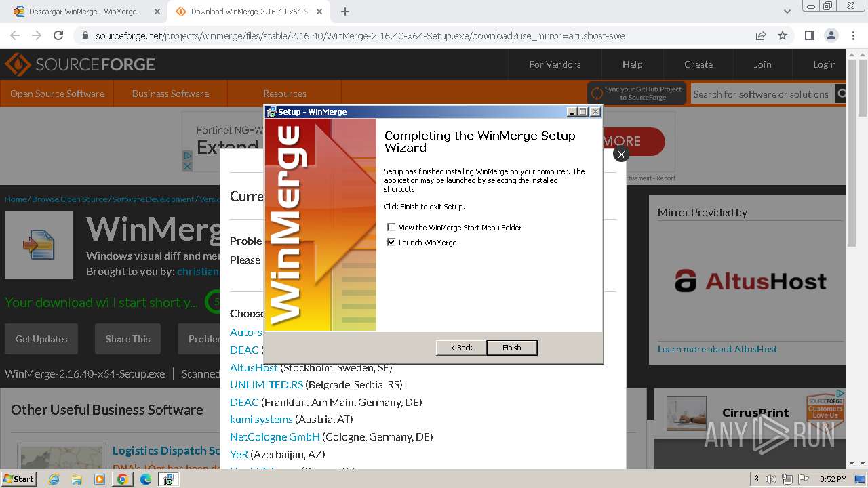Open the tab search dropdown arrow
Image resolution: width=868 pixels, height=488 pixels.
tap(787, 12)
